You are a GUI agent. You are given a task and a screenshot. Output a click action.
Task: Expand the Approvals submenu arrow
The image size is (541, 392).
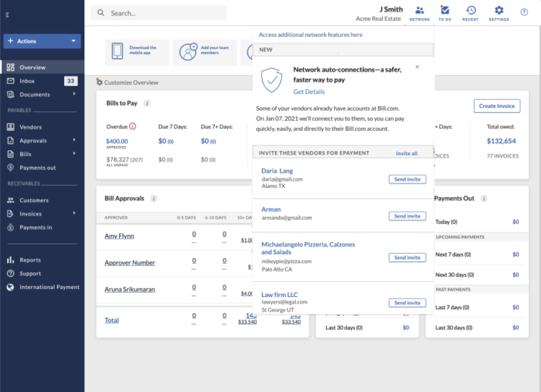(x=74, y=140)
